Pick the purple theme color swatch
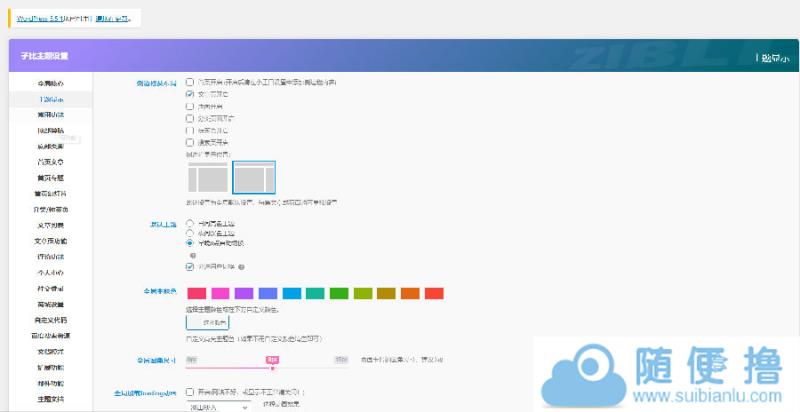The image size is (800, 412). tap(243, 293)
